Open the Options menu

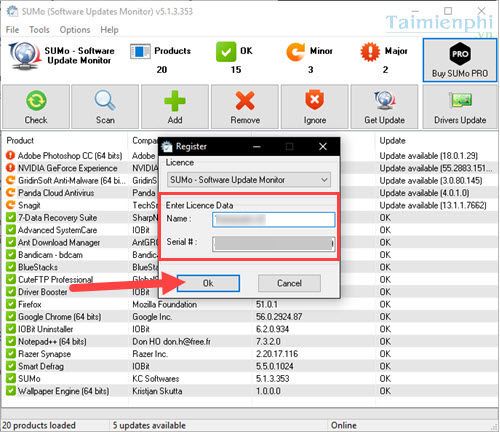tap(75, 30)
